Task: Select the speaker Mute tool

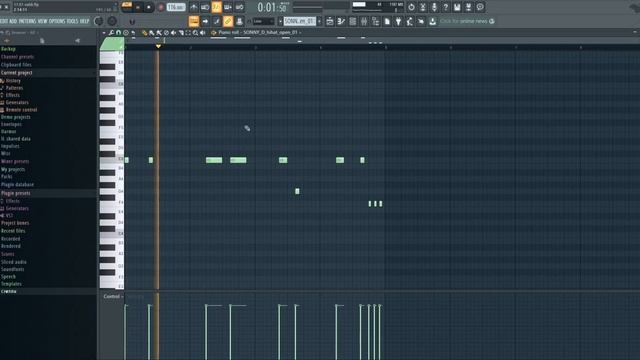Action: click(x=173, y=33)
